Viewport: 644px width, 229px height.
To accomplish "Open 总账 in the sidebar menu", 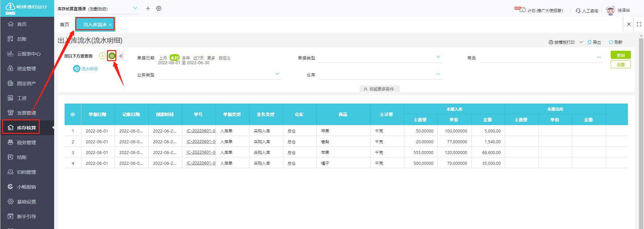I will (22, 39).
